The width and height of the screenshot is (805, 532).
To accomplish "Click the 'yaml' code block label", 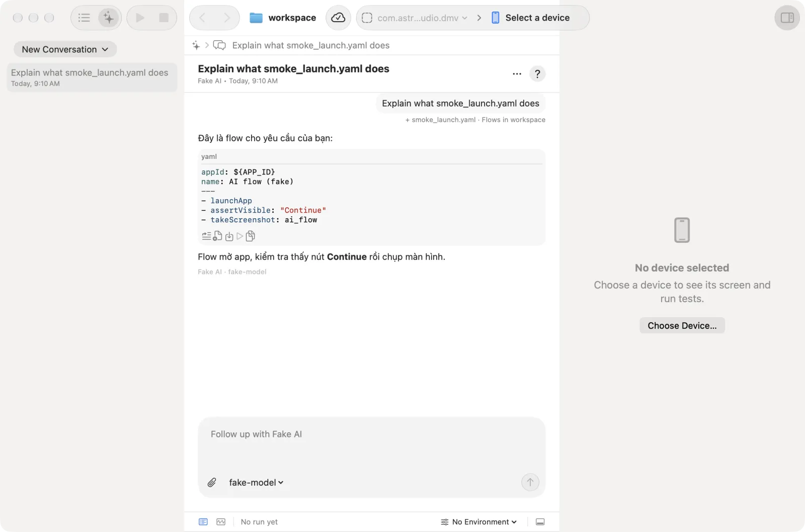I will click(x=209, y=156).
